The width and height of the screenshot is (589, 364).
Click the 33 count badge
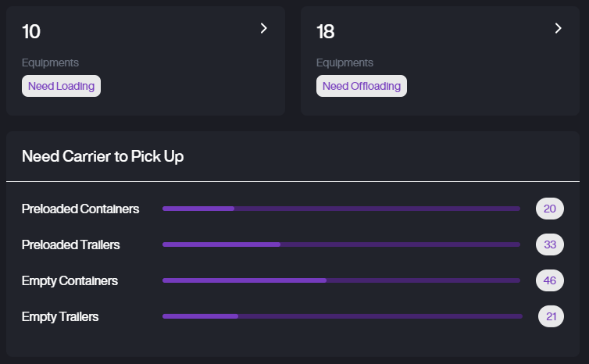(549, 244)
